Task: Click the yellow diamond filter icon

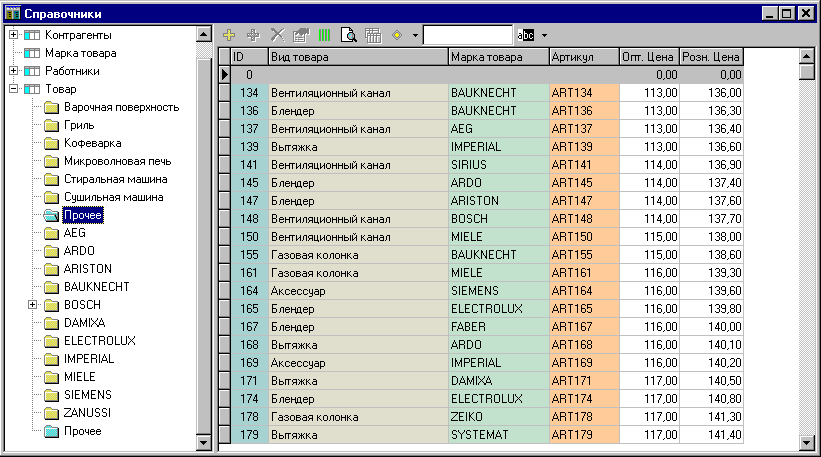Action: [397, 35]
